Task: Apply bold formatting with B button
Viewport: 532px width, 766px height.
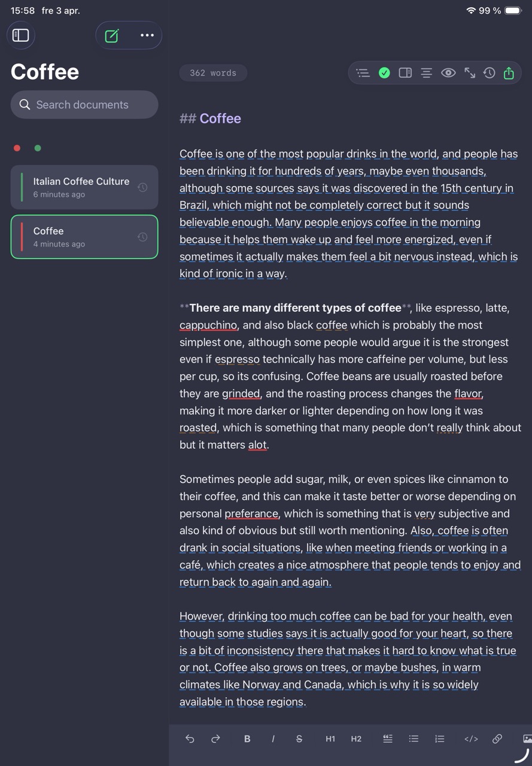Action: [x=247, y=739]
